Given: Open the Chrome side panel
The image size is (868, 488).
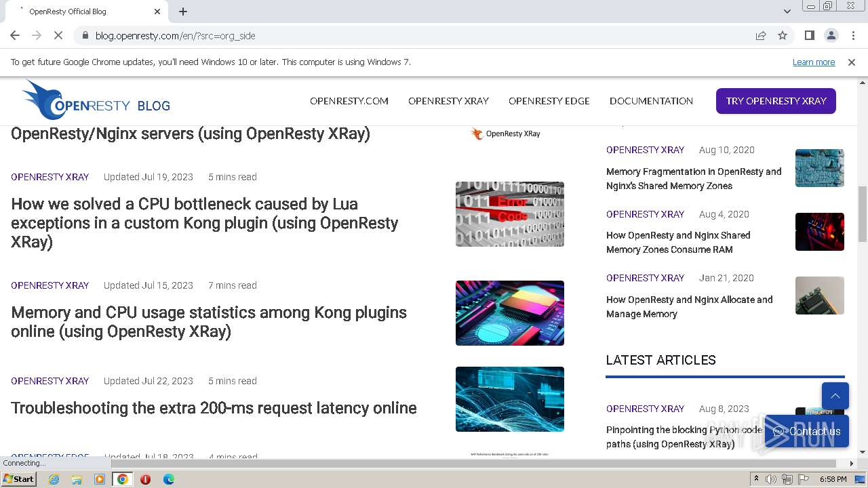Looking at the screenshot, I should 809,35.
